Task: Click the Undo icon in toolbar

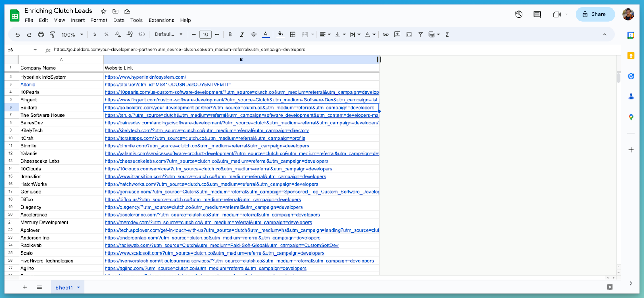Action: click(x=18, y=35)
